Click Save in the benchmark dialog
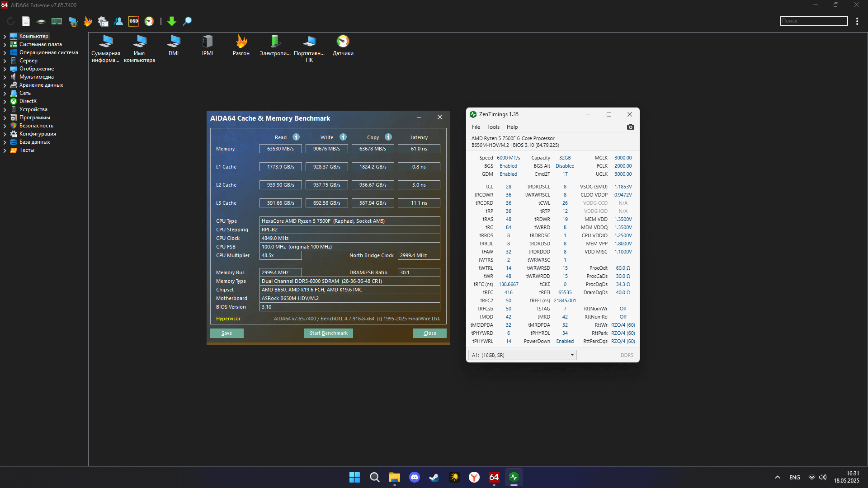The height and width of the screenshot is (488, 868). pos(227,333)
